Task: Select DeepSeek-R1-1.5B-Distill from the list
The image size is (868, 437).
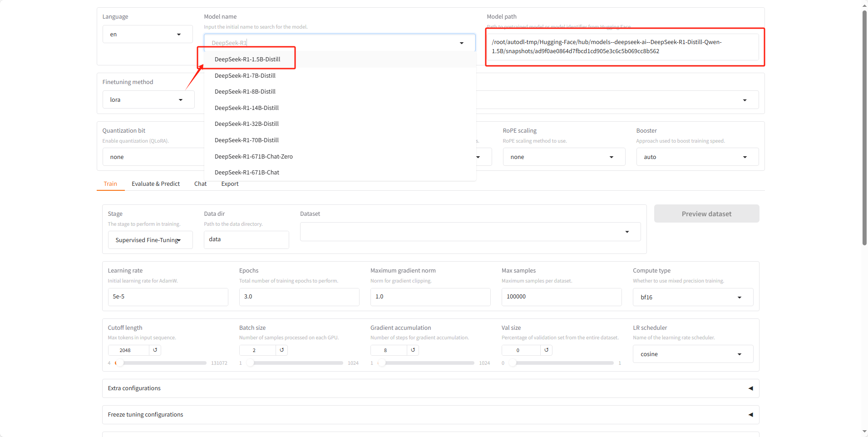Action: 340,60
